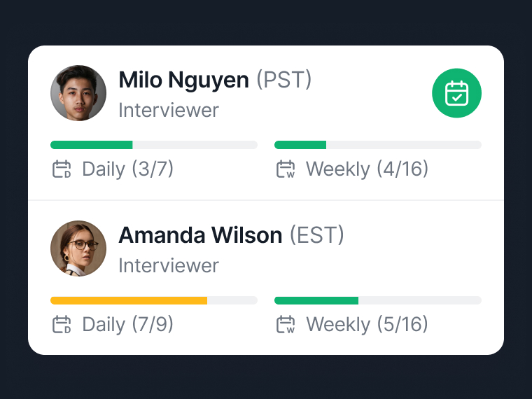Open Milo Nguyen's profile photo
Image resolution: width=532 pixels, height=399 pixels.
tap(78, 93)
